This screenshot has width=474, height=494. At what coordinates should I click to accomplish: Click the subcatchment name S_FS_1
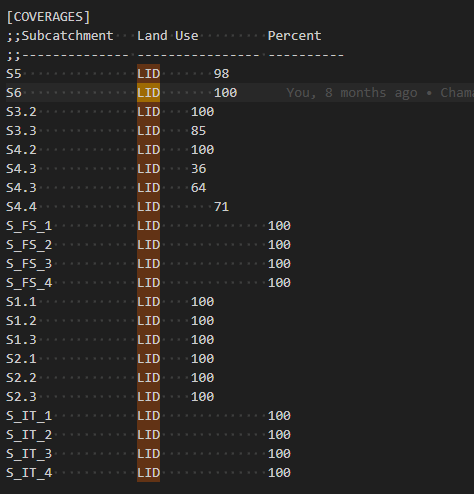29,226
